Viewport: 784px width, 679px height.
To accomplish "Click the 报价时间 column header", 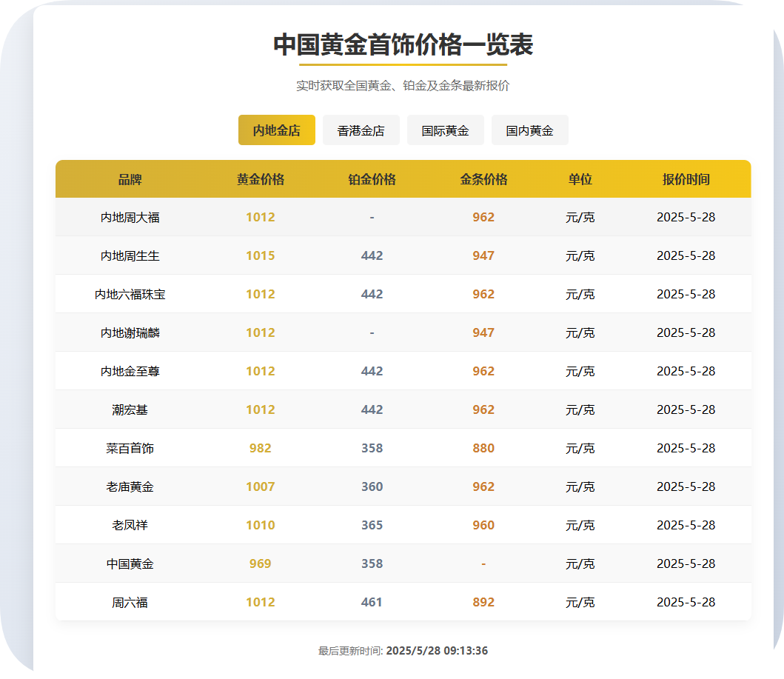I will (686, 179).
